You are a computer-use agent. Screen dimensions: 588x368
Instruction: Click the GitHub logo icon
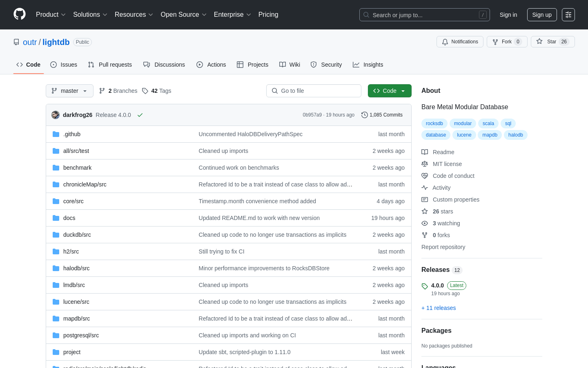click(x=20, y=14)
